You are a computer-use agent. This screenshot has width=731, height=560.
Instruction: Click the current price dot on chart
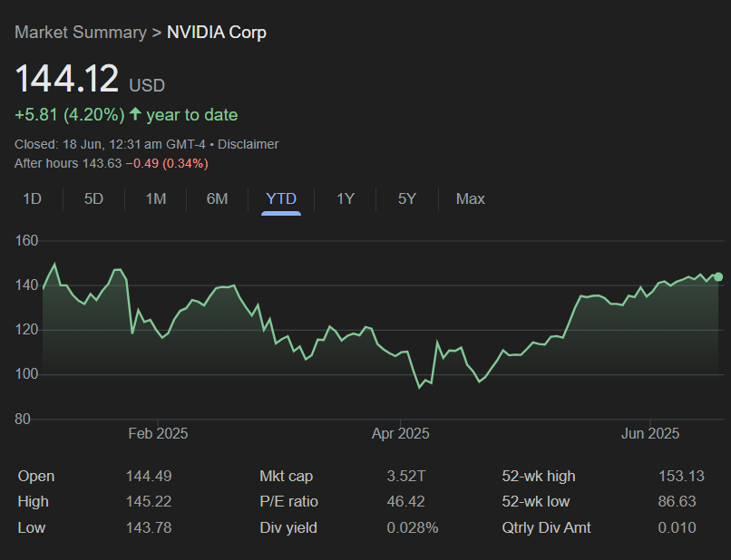(718, 277)
